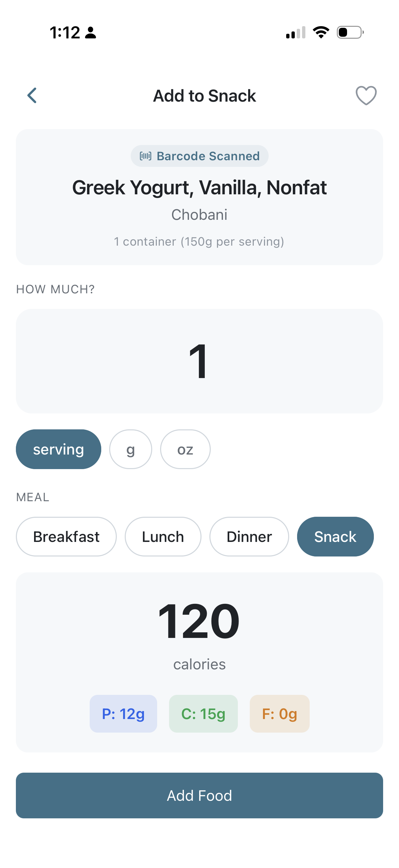Tap the blue protein 12g chip
Screen dimensions: 399x868
click(123, 714)
